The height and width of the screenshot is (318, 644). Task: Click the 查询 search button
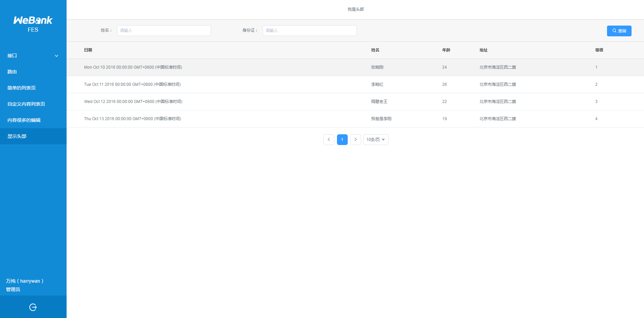(x=619, y=31)
